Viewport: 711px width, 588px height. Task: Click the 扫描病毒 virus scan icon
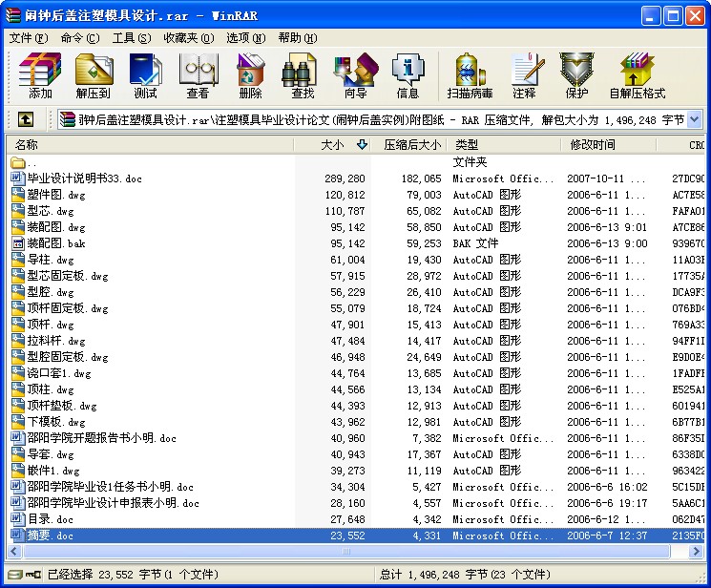(x=470, y=75)
